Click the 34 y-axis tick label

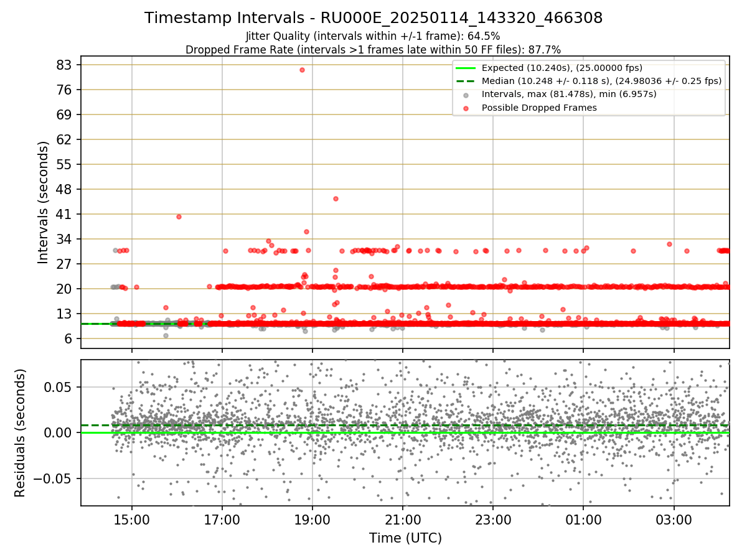65,239
